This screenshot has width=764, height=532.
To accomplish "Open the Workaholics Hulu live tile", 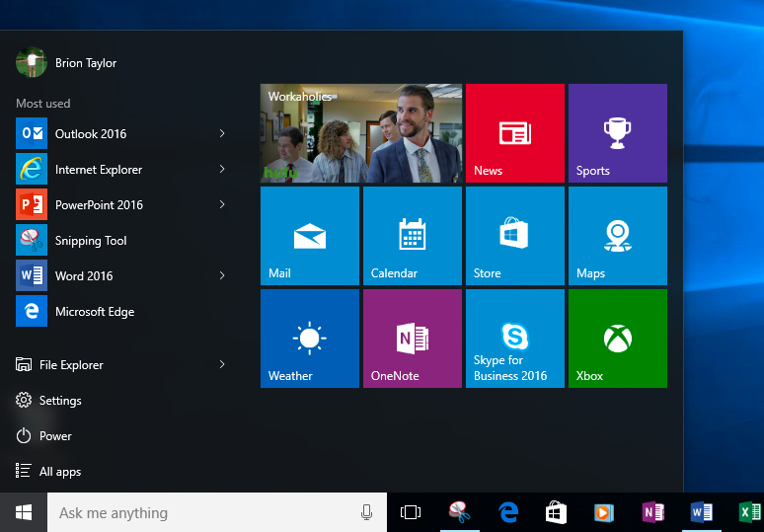I will [x=361, y=133].
